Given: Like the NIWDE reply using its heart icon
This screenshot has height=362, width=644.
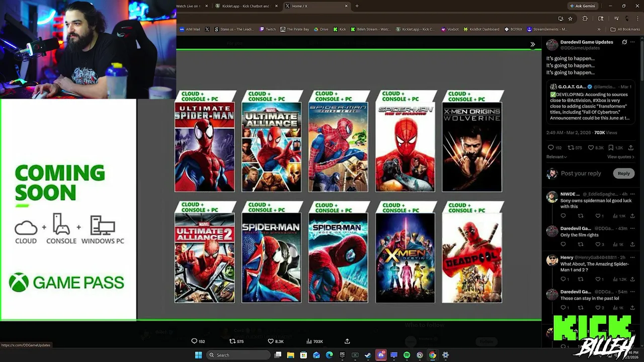Looking at the screenshot, I should 598,216.
